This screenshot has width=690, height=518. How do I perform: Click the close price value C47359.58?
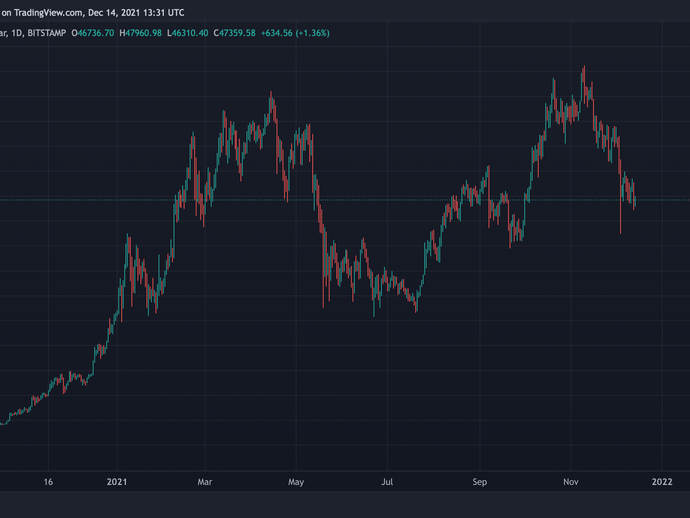point(235,33)
